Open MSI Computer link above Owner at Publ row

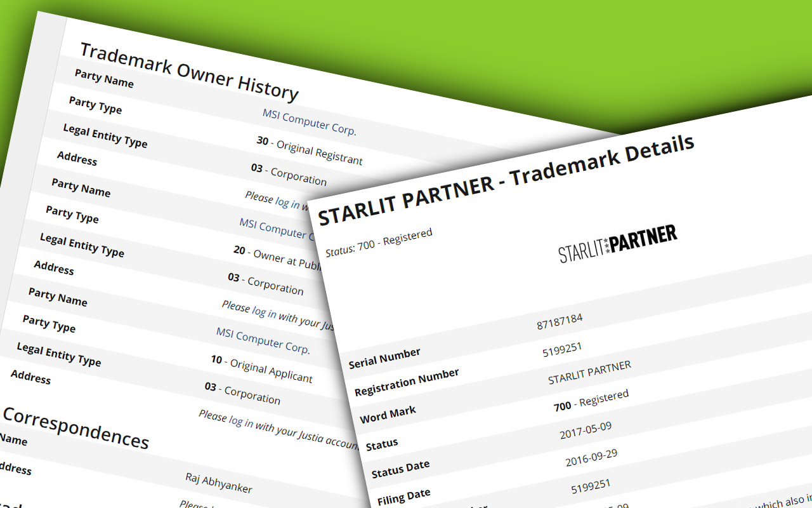[x=277, y=229]
